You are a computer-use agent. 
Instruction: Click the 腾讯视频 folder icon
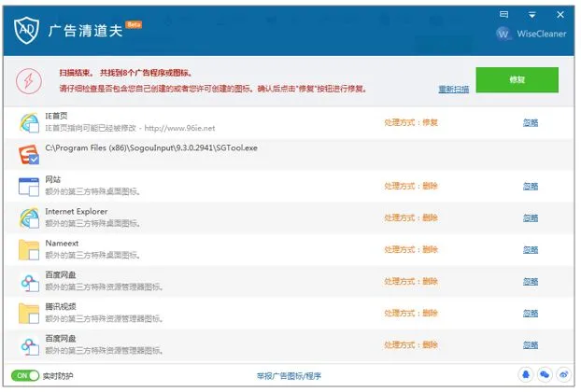pyautogui.click(x=29, y=314)
